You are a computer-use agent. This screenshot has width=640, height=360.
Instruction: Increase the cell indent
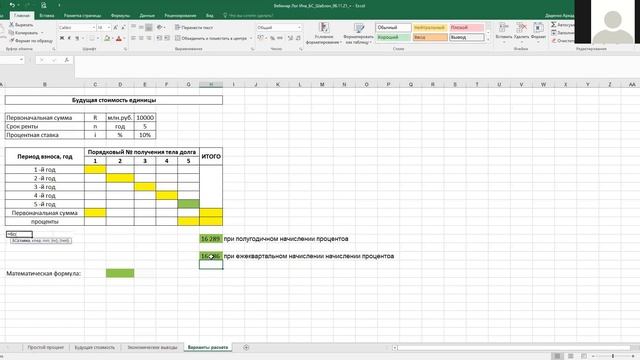click(x=167, y=38)
